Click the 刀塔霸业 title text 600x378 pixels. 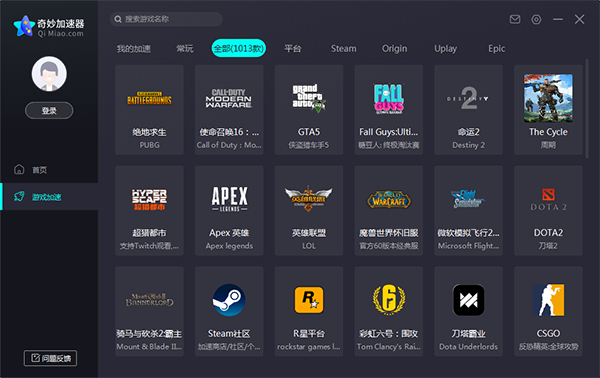point(468,334)
